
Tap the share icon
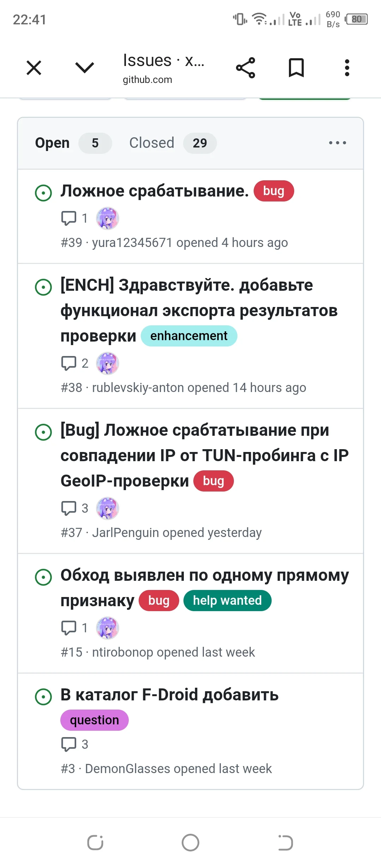click(246, 68)
